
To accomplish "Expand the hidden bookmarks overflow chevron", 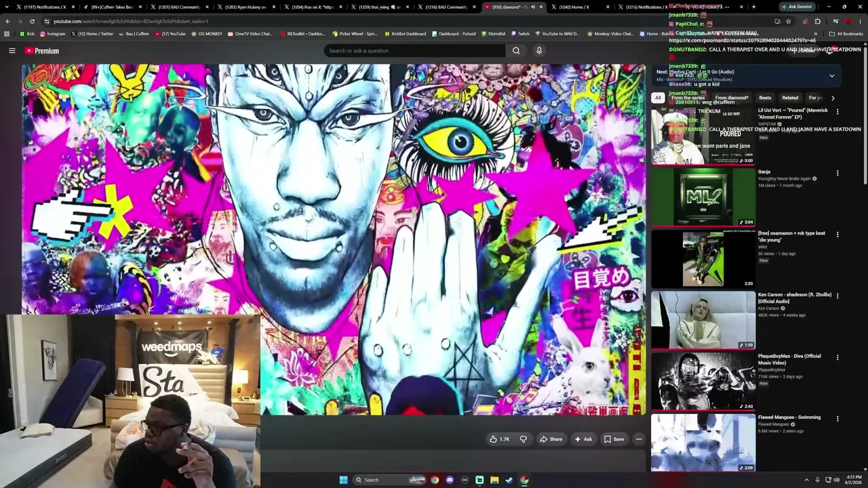I will 816,33.
